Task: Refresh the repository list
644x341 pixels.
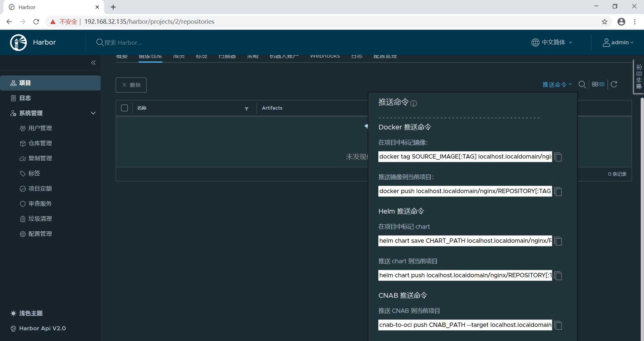Action: 614,84
